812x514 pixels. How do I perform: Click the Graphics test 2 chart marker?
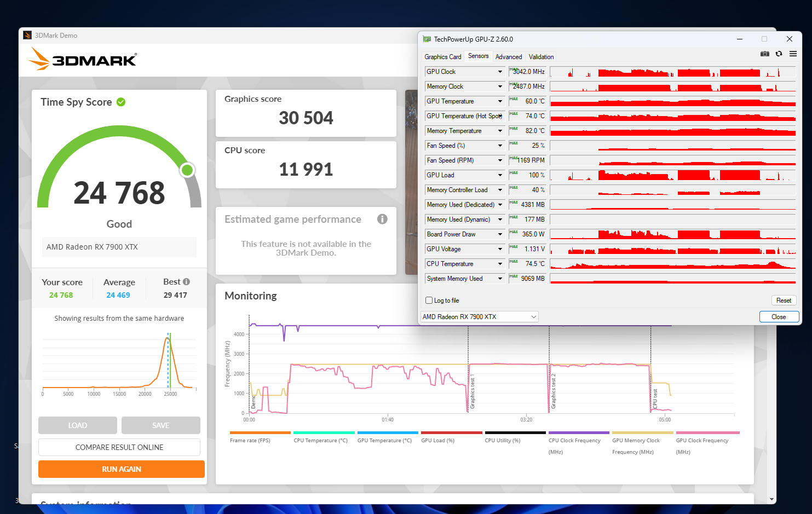click(x=553, y=391)
